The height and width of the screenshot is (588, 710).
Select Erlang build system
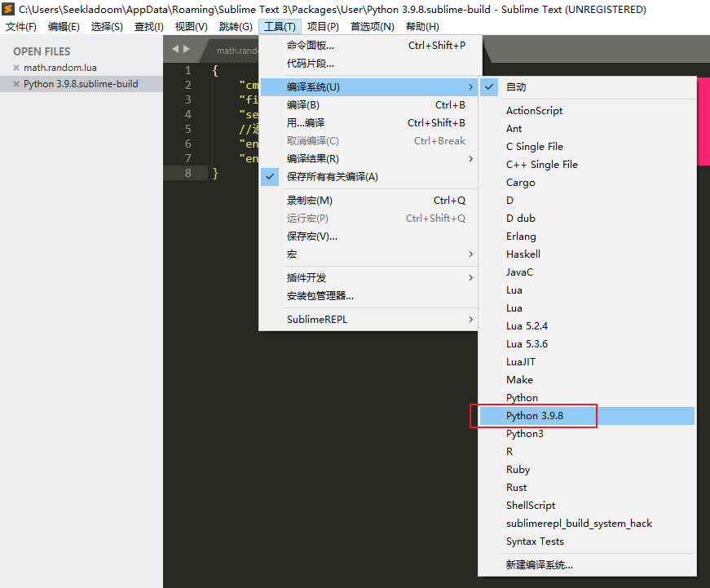tap(587, 236)
